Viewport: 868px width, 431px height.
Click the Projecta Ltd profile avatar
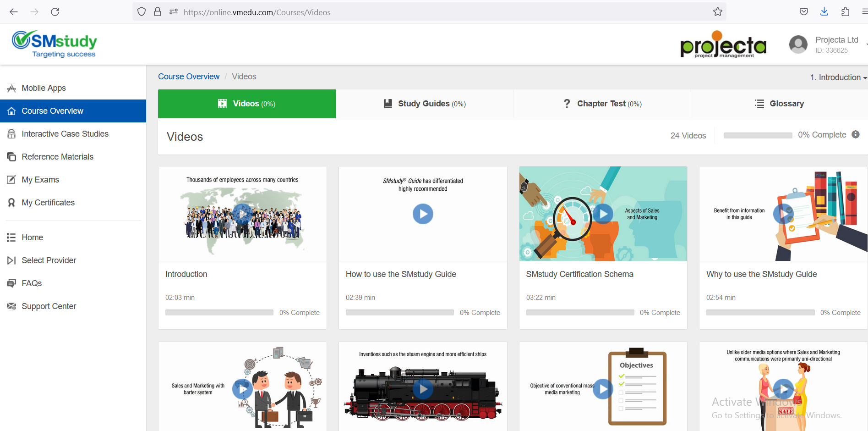[798, 44]
